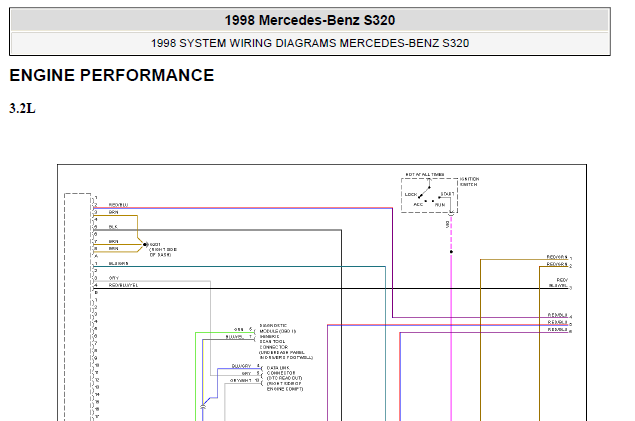Click the 'BLU/YEL 7' pin label
Image resolution: width=635 pixels, height=421 pixels.
239,337
